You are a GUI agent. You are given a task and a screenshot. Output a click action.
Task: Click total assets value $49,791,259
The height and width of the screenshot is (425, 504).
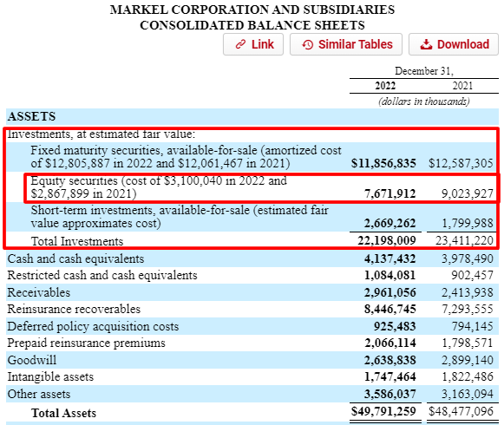click(x=383, y=411)
